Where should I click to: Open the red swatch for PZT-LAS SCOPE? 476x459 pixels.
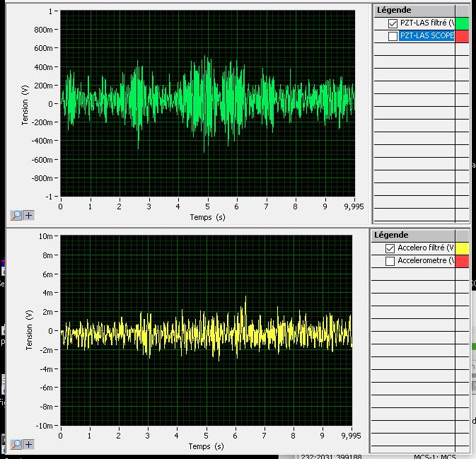point(462,36)
